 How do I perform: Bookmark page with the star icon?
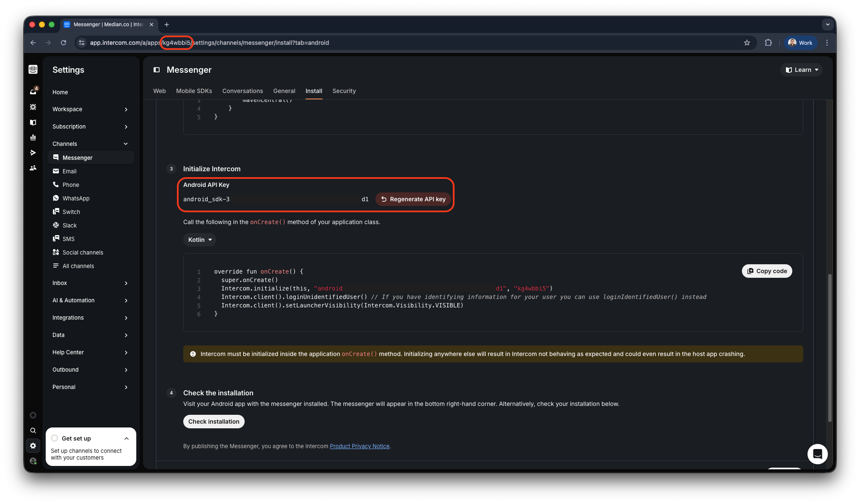pyautogui.click(x=747, y=43)
